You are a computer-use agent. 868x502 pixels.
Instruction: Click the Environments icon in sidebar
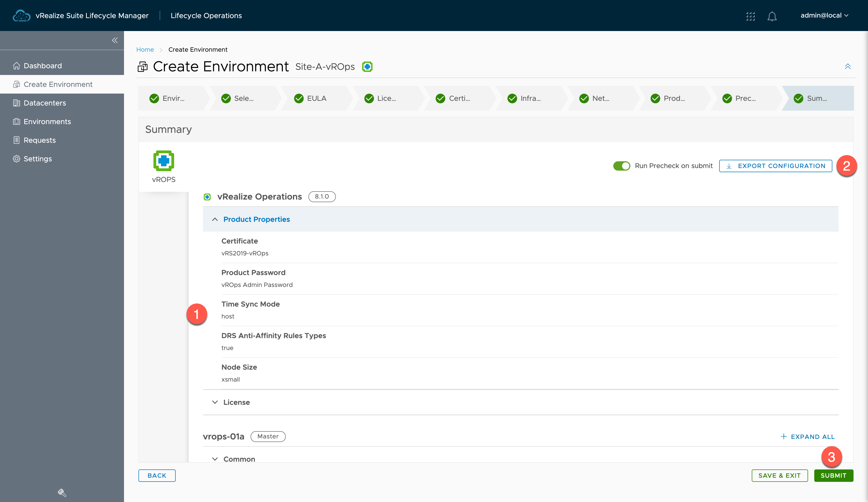pyautogui.click(x=16, y=121)
